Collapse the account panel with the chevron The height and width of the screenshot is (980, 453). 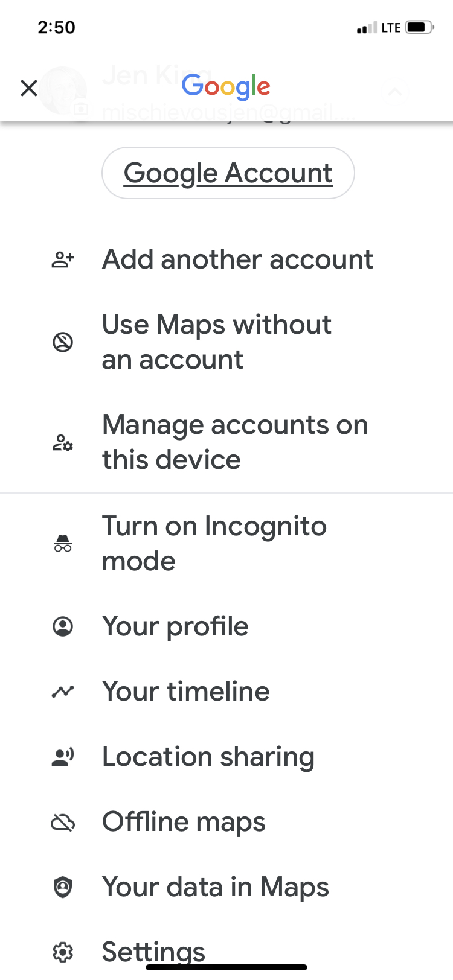[396, 91]
